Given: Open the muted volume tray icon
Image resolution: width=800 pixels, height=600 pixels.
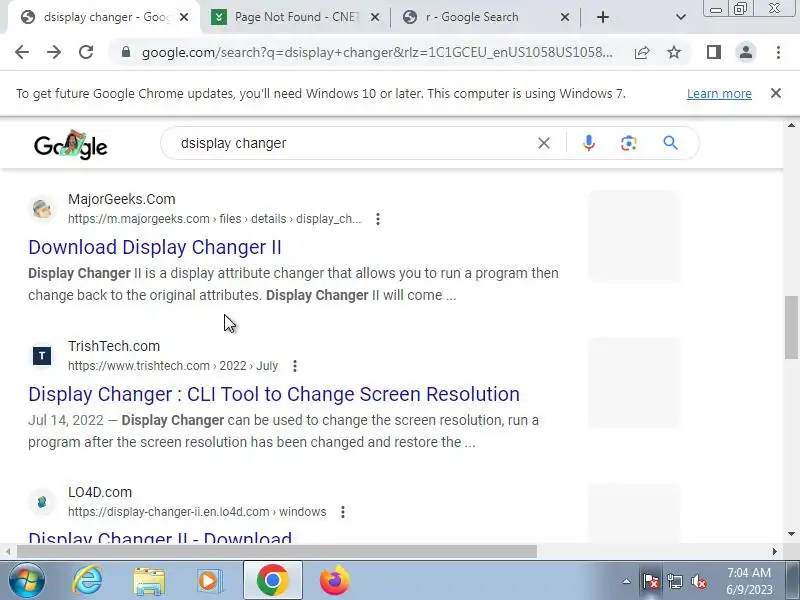Looking at the screenshot, I should (x=698, y=581).
